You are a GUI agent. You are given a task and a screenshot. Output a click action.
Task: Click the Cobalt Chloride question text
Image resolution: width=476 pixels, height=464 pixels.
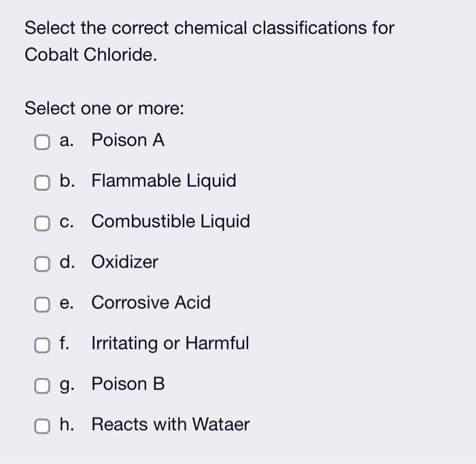(x=209, y=41)
